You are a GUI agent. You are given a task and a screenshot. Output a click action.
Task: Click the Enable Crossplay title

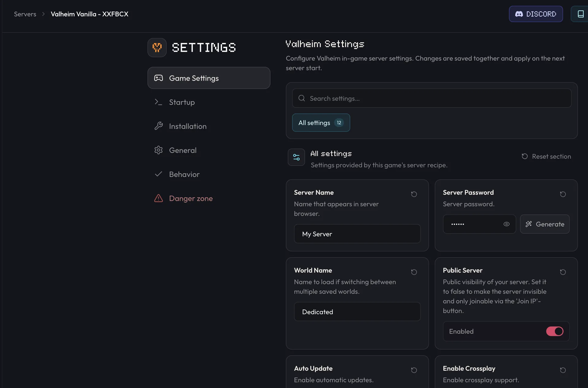pos(469,368)
